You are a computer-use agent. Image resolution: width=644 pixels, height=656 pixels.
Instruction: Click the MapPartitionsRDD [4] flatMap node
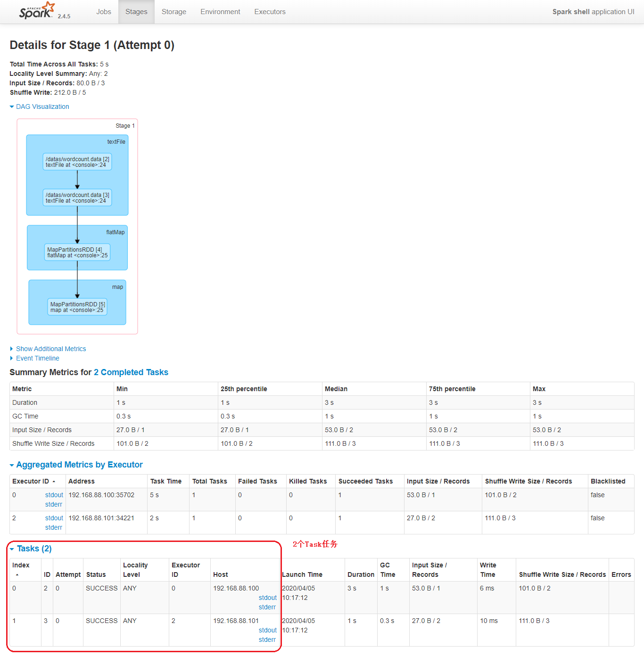(x=77, y=253)
